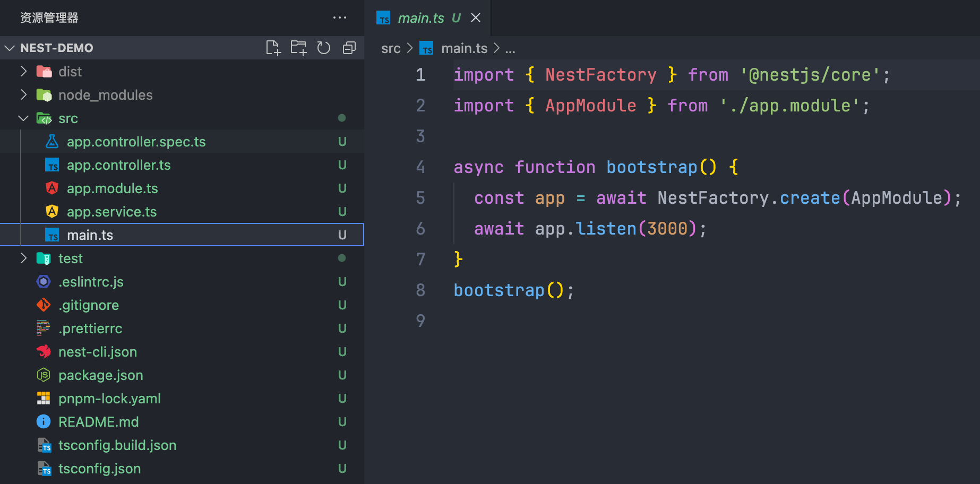Click the 资源管理器 panel title
The image size is (980, 484).
(49, 18)
